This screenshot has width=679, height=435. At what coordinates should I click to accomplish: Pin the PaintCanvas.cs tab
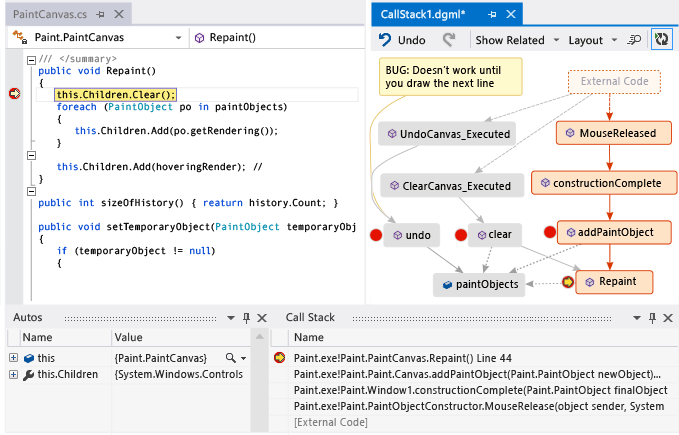click(x=100, y=15)
